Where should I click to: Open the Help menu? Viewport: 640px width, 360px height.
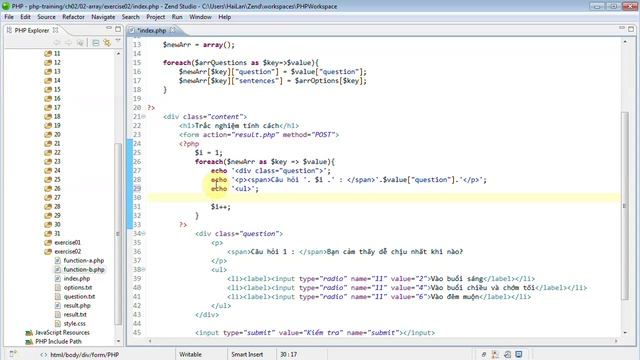tap(224, 17)
